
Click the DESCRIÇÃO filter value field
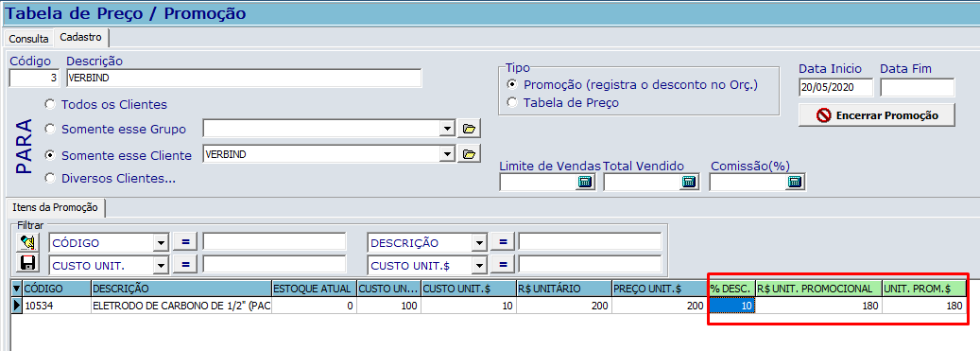[x=590, y=242]
